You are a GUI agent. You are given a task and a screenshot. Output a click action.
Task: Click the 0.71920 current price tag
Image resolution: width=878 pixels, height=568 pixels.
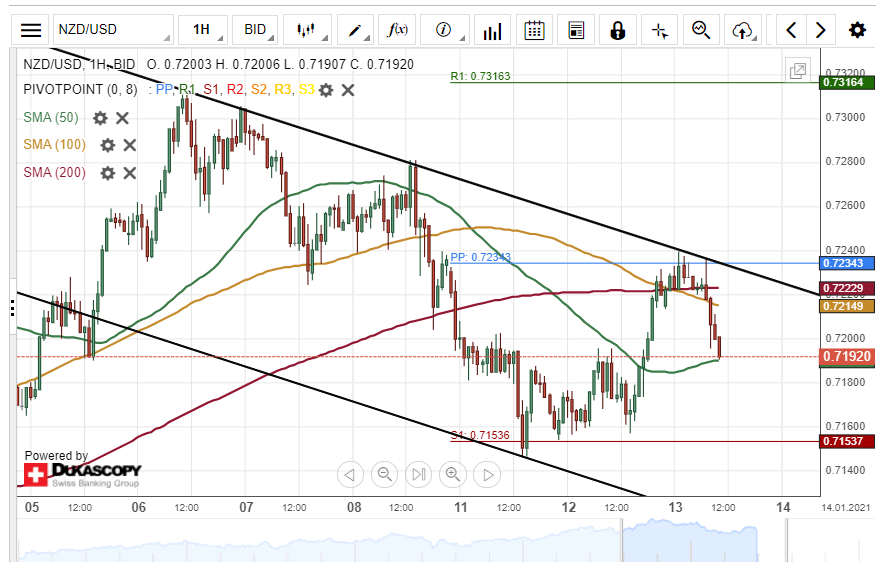coord(847,356)
